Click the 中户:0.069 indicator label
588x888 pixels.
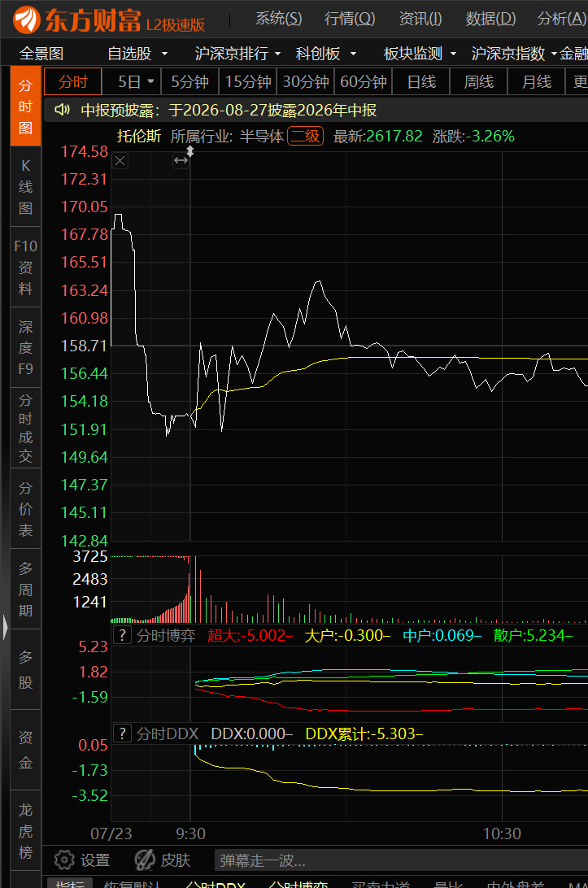(442, 635)
